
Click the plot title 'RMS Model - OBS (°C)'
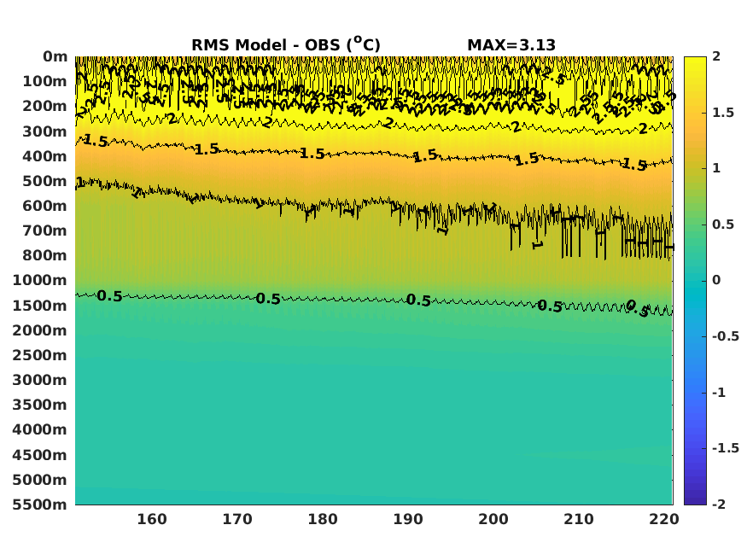pos(286,44)
